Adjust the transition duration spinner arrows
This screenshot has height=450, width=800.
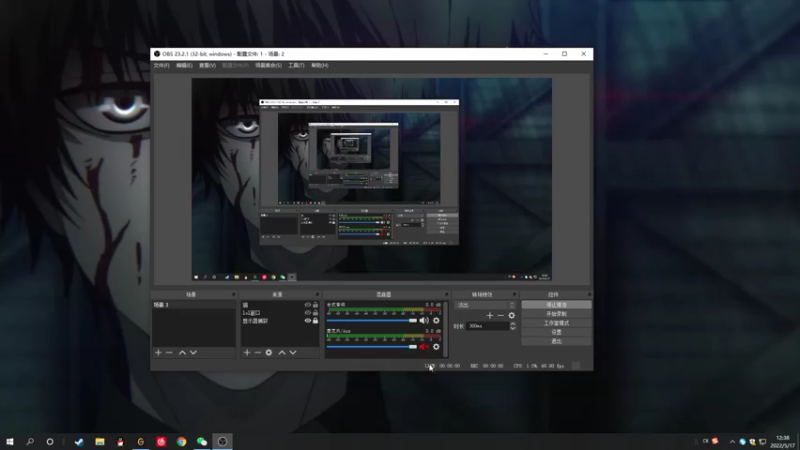coord(512,326)
